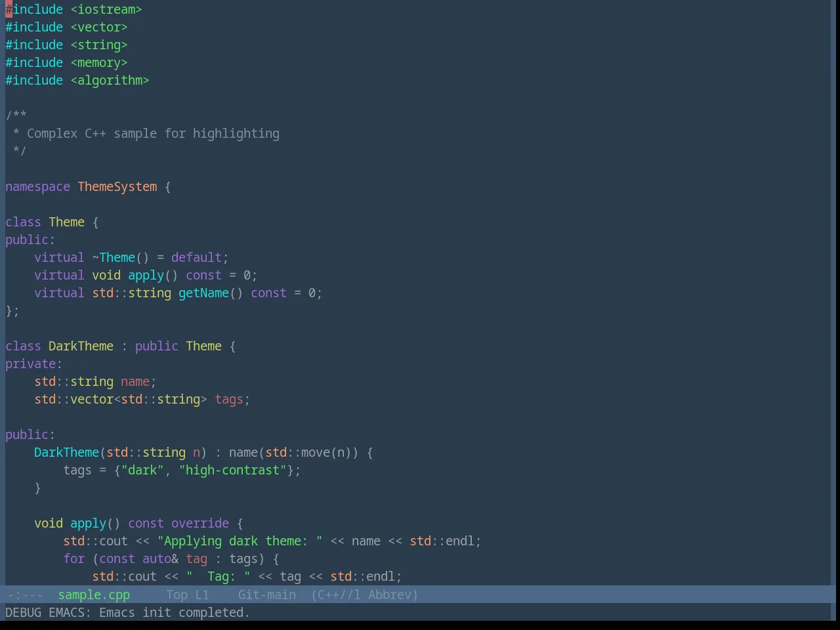Place cursor on '#include <iostream>' line
The image size is (840, 630).
click(73, 10)
